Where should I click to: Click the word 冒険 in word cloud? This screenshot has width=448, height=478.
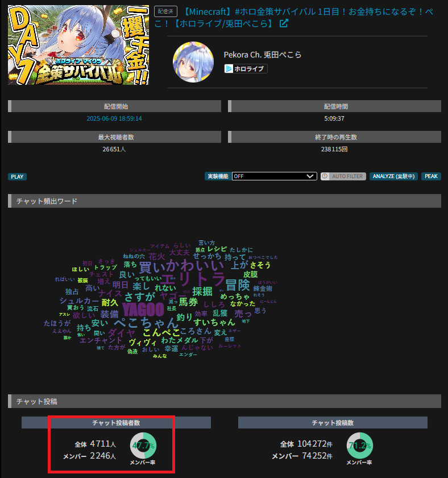click(x=238, y=285)
